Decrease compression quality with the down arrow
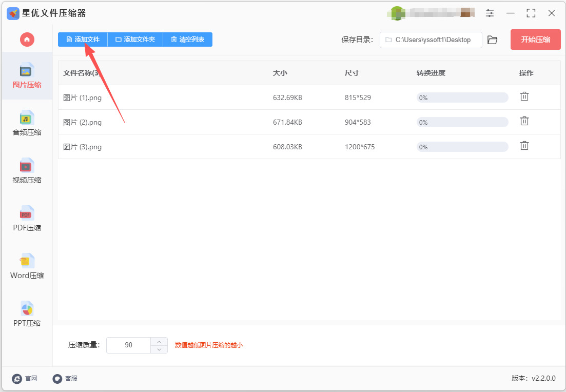The image size is (566, 392). click(159, 349)
